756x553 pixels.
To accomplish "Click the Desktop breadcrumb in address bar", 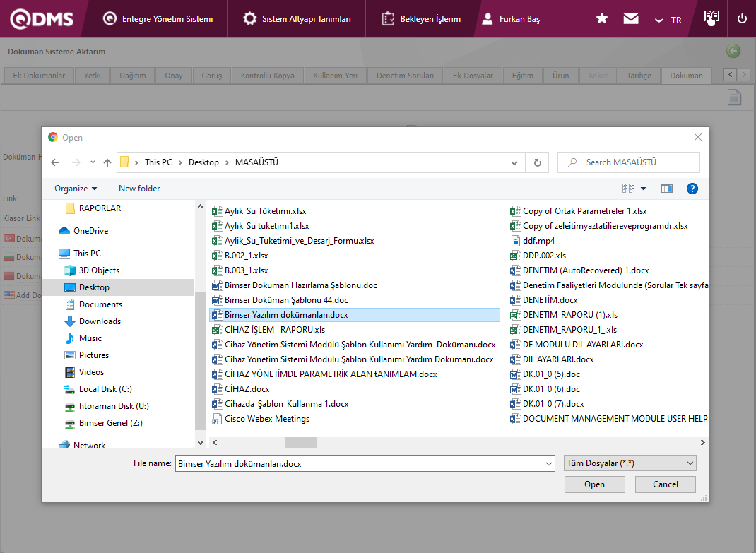I will tap(203, 162).
